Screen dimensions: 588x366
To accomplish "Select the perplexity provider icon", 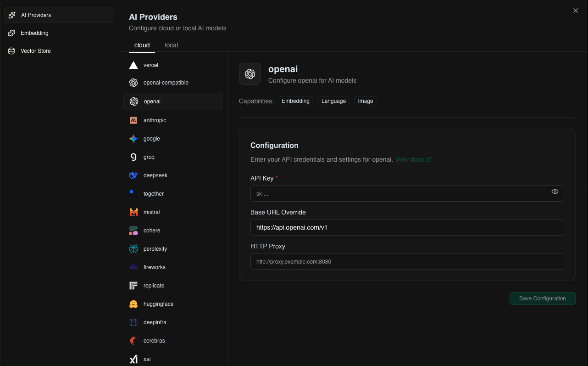I will tap(133, 249).
